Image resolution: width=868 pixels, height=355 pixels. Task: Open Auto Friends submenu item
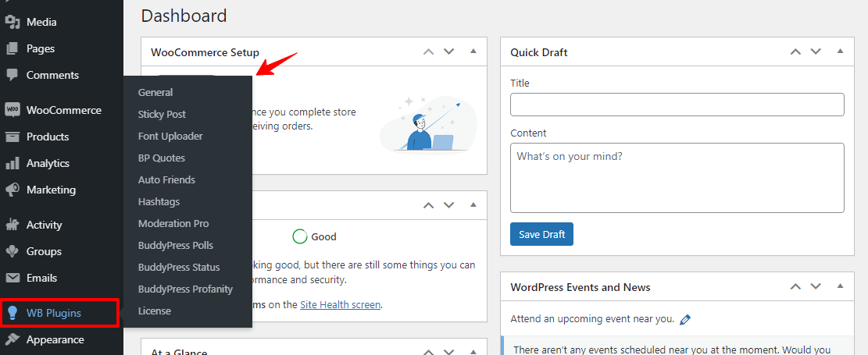[x=166, y=179]
